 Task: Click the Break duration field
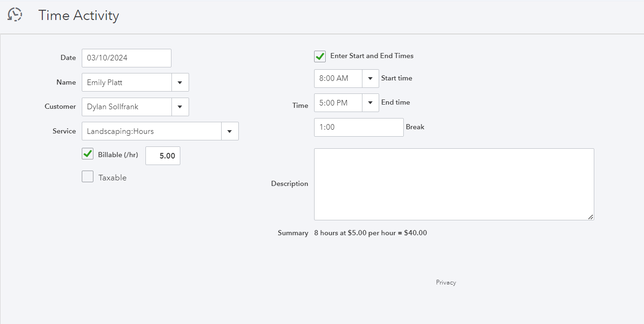359,127
